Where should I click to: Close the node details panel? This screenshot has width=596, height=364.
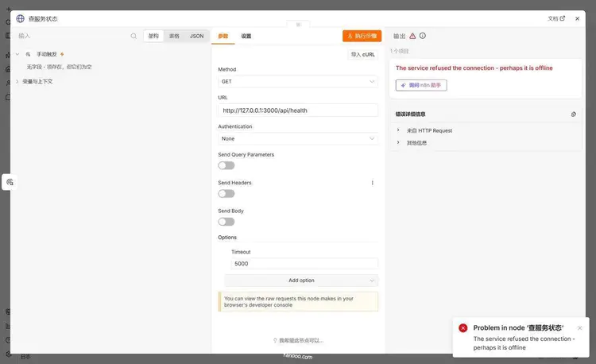(578, 18)
